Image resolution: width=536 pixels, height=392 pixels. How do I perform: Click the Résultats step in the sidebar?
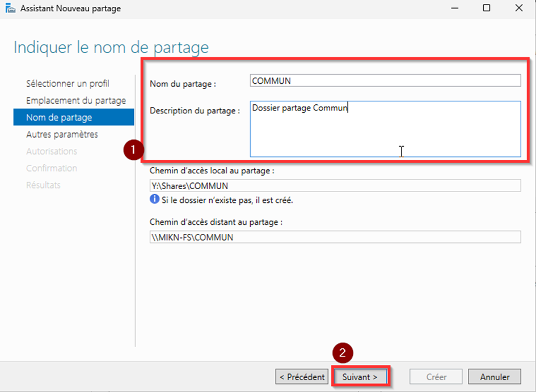click(x=43, y=185)
